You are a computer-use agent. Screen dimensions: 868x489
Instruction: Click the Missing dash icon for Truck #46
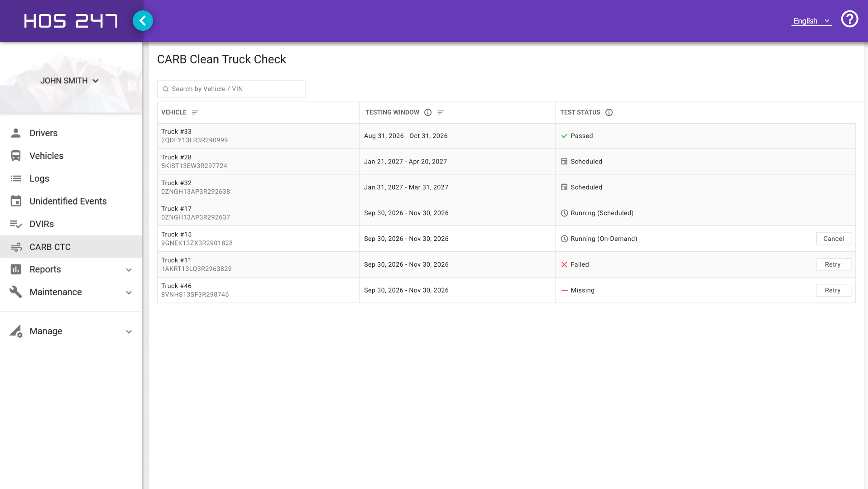tap(564, 290)
